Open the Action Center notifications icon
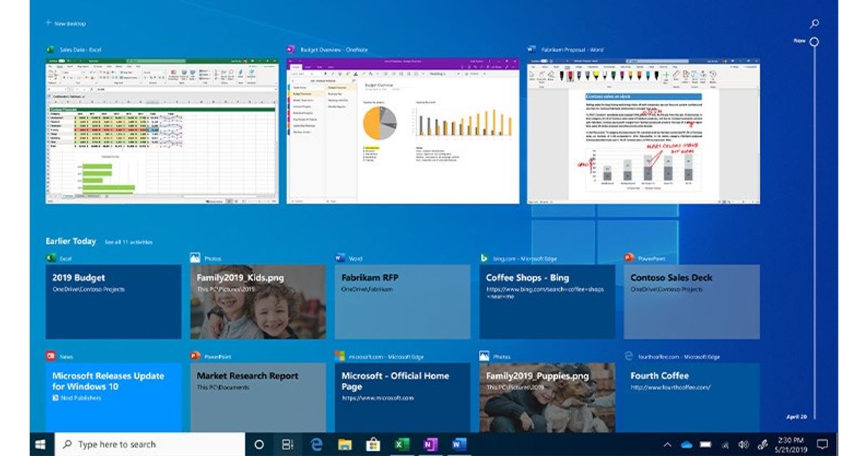 [822, 444]
